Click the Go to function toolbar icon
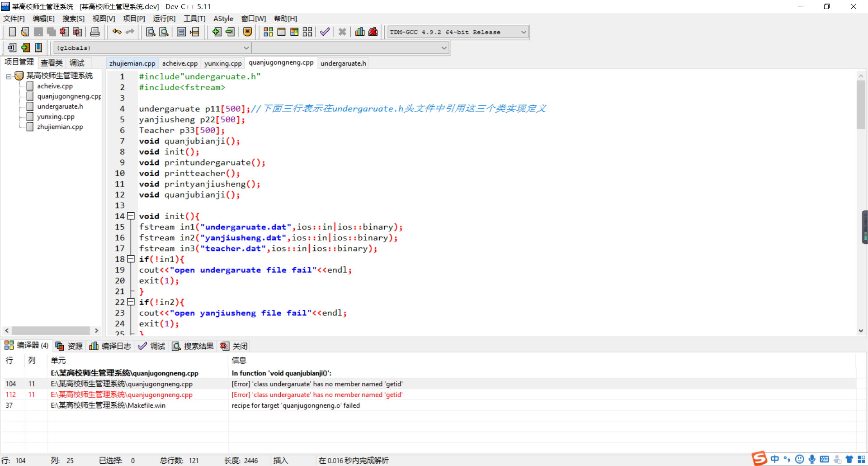 (x=181, y=32)
